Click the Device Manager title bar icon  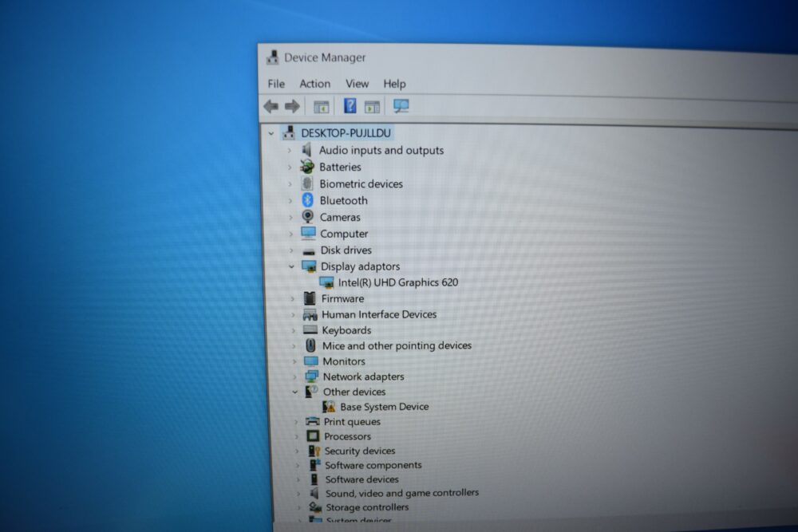tap(273, 57)
